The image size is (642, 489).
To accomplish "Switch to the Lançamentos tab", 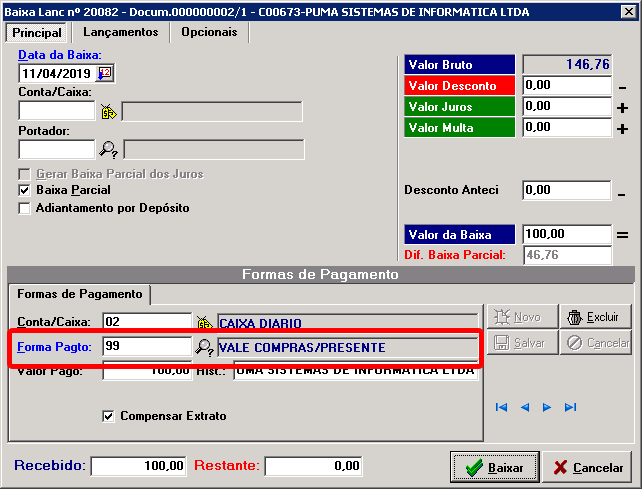I will pyautogui.click(x=120, y=32).
